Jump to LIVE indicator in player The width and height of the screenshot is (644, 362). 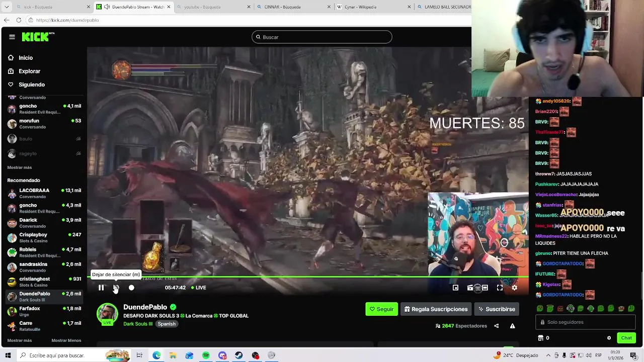198,288
